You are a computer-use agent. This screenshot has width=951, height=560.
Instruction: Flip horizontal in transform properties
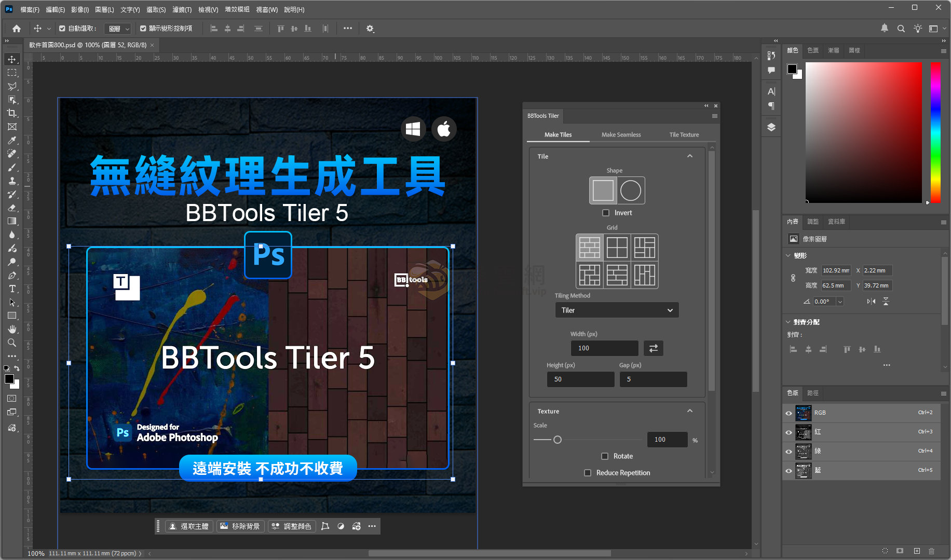coord(871,302)
